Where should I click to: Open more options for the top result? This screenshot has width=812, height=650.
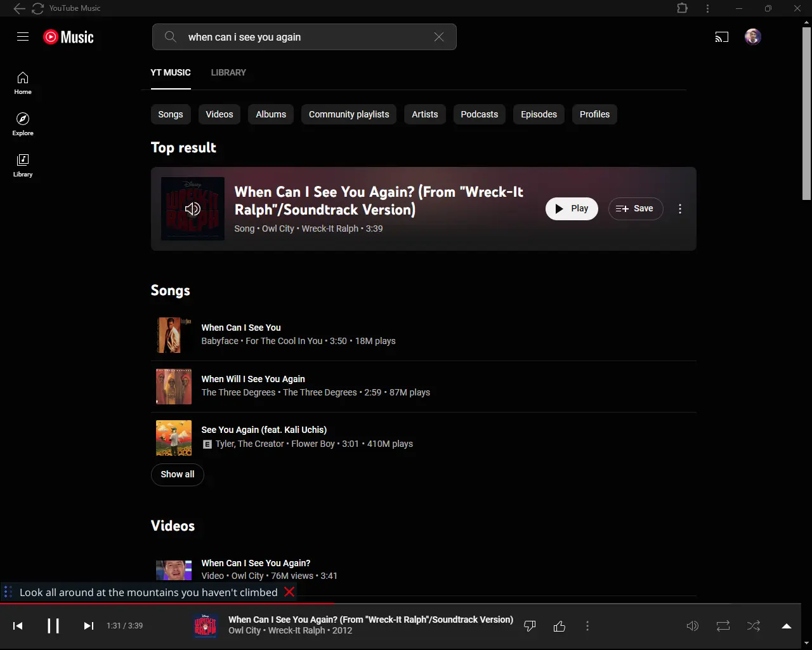pyautogui.click(x=680, y=209)
